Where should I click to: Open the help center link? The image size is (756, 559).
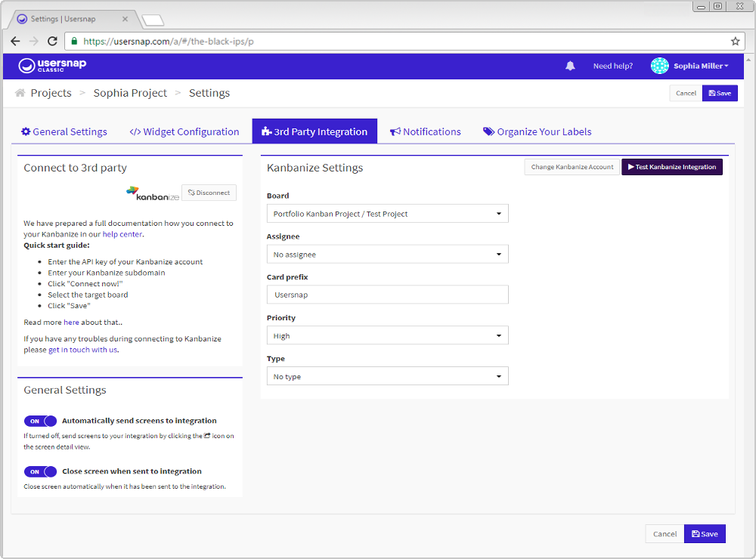click(x=122, y=234)
